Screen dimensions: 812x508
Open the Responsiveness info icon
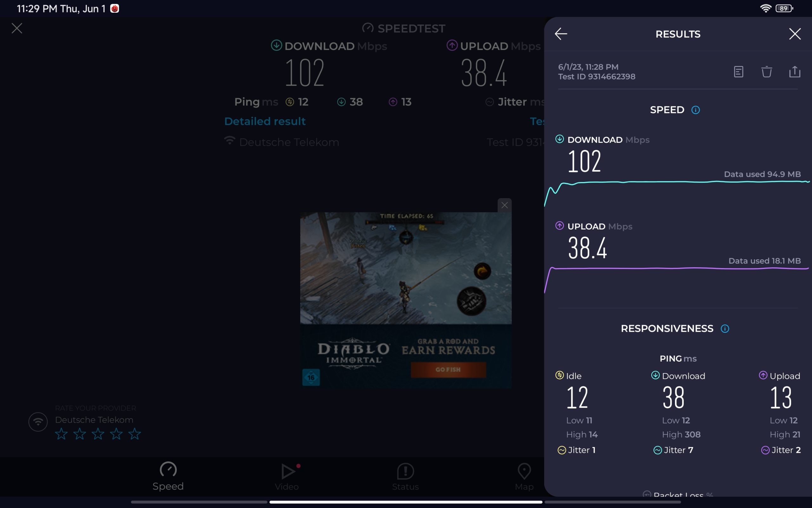click(725, 329)
